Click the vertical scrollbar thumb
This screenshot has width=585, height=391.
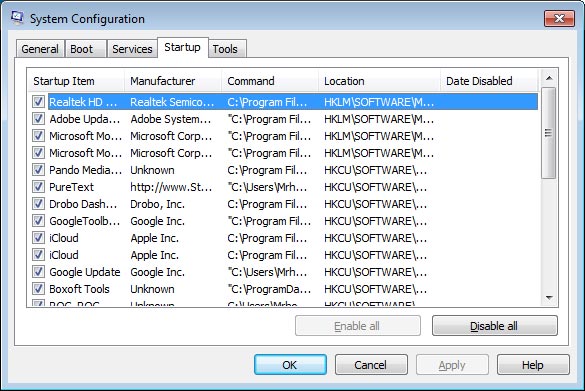click(x=548, y=133)
